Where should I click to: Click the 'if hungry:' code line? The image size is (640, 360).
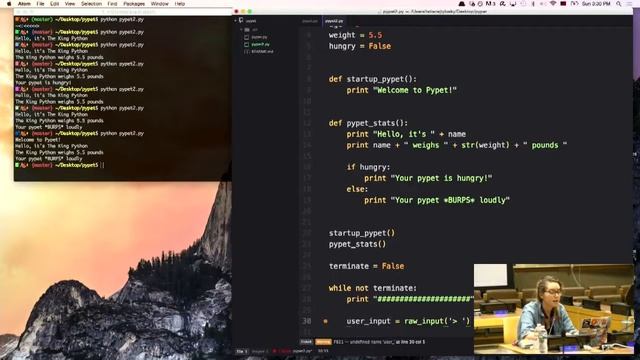[x=368, y=167]
